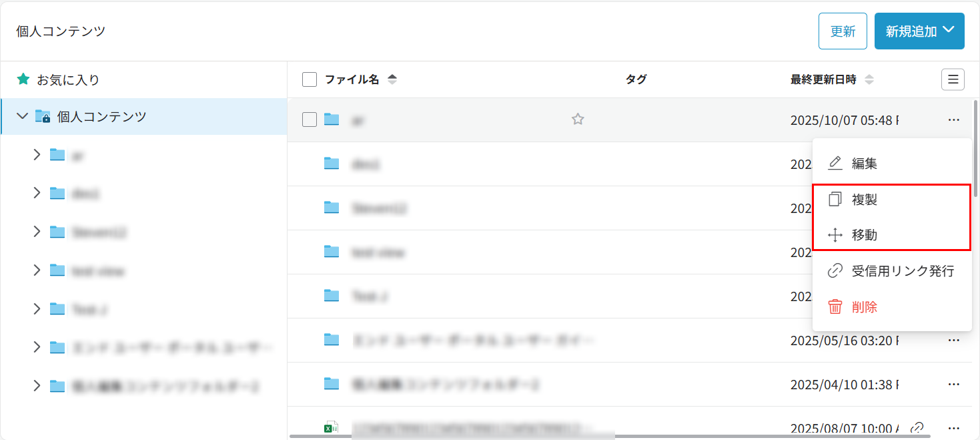
Task: Click the 2025/05/16 03:20 date cell
Action: click(845, 341)
